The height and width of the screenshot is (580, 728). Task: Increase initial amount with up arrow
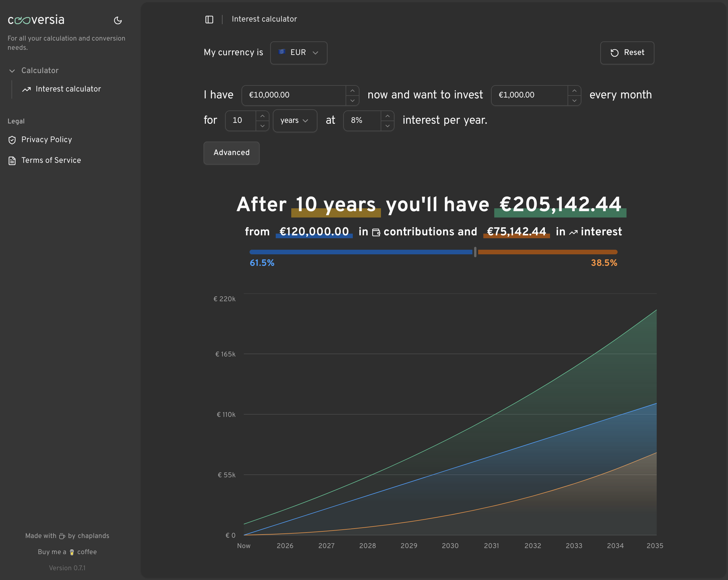tap(352, 91)
